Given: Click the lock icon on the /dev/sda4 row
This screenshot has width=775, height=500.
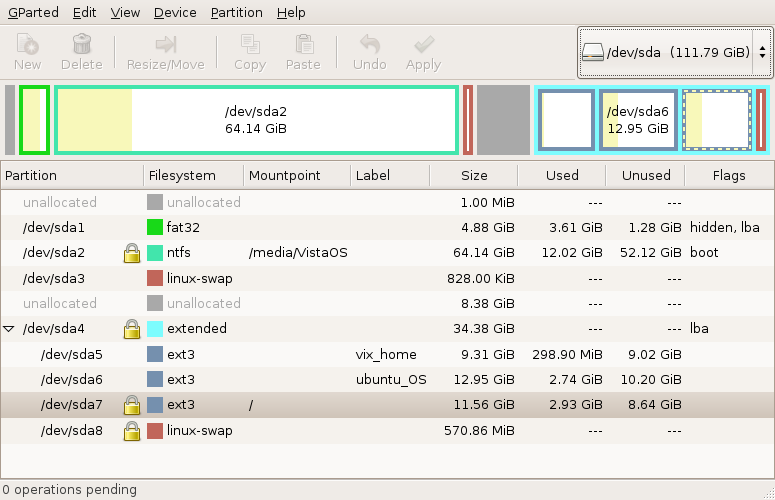Looking at the screenshot, I should [x=131, y=329].
